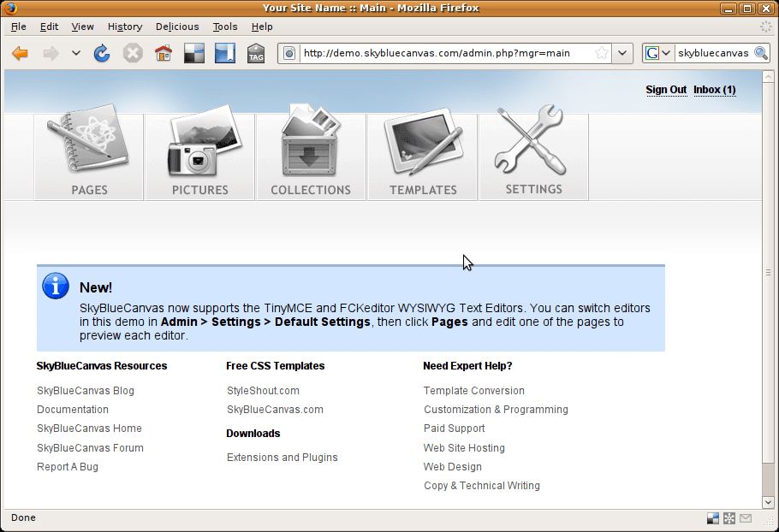Click the blue info icon
Screen dimensions: 779x532
click(x=56, y=286)
